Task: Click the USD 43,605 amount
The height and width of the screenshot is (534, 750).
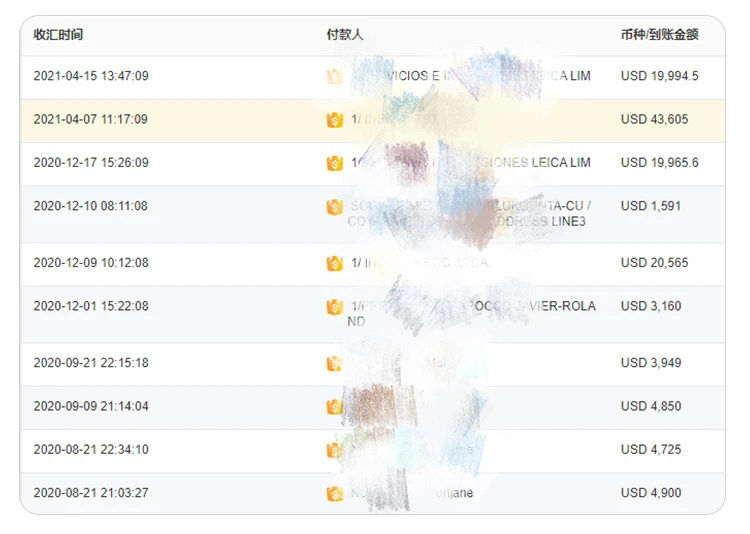Action: point(654,119)
